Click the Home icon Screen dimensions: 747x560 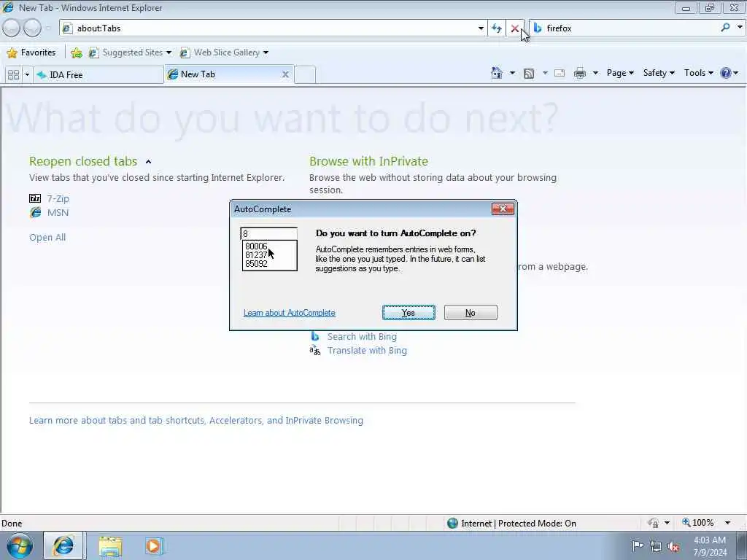click(x=497, y=73)
